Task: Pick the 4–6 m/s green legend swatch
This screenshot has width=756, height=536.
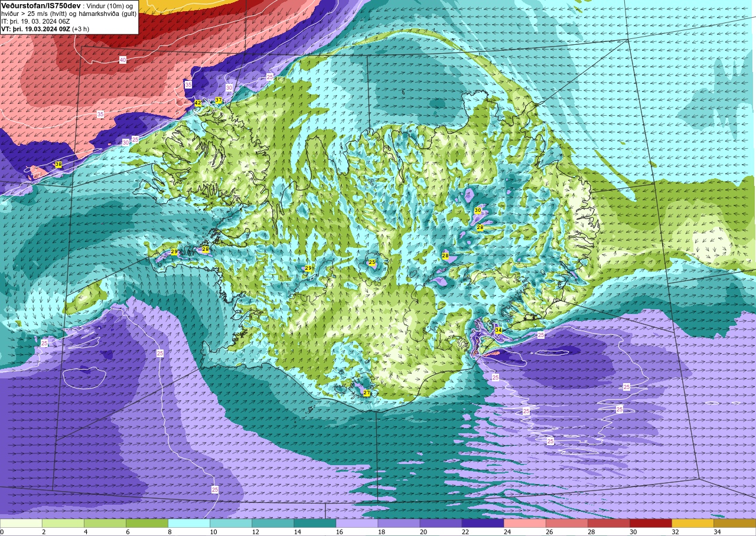Action: [105, 523]
